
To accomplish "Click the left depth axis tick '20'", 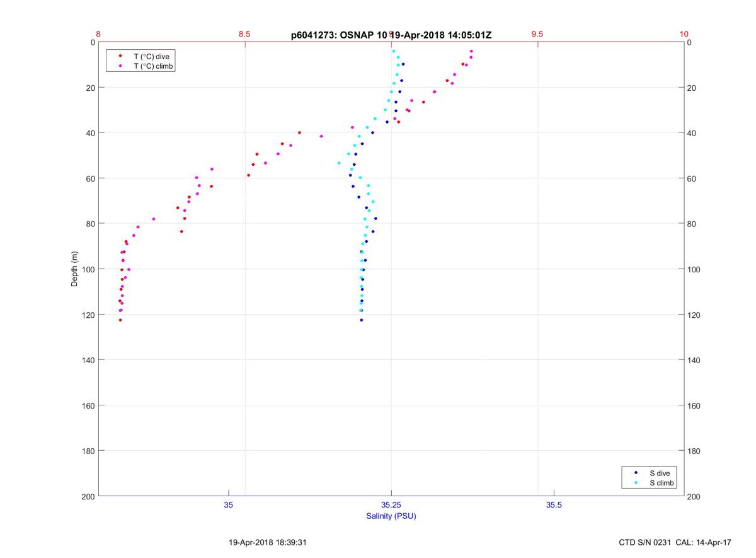I will [x=91, y=88].
